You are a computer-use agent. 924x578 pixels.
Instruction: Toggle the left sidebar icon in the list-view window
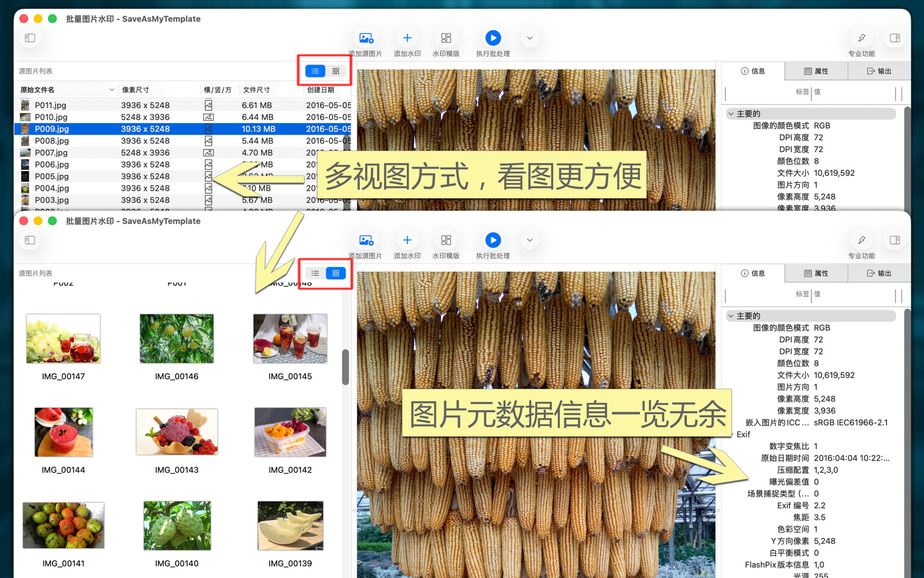pyautogui.click(x=30, y=38)
